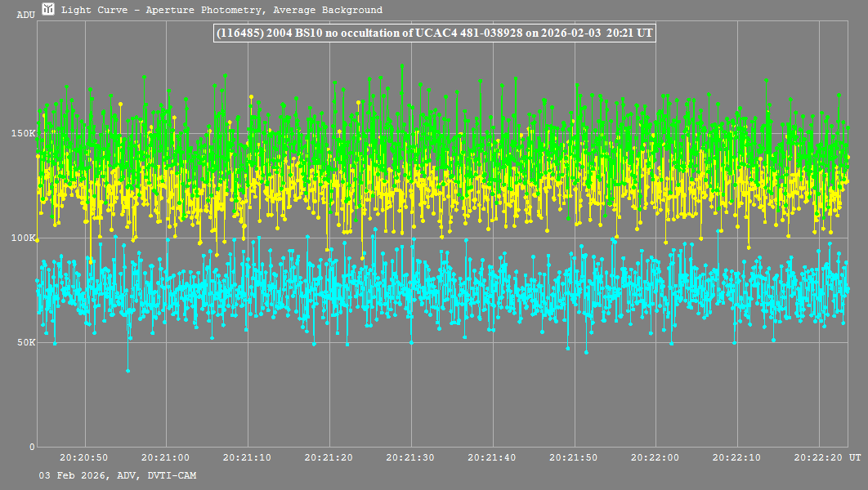Click the 100K y-axis label

[x=25, y=238]
